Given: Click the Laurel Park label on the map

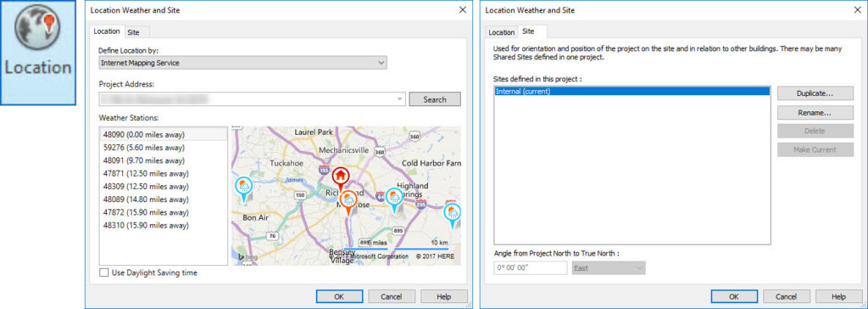Looking at the screenshot, I should [314, 132].
